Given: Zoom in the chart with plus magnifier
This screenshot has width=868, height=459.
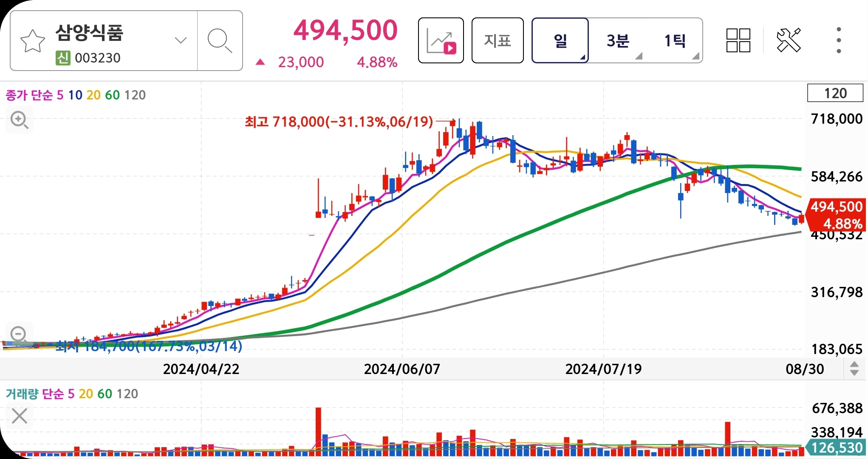Looking at the screenshot, I should pyautogui.click(x=19, y=120).
